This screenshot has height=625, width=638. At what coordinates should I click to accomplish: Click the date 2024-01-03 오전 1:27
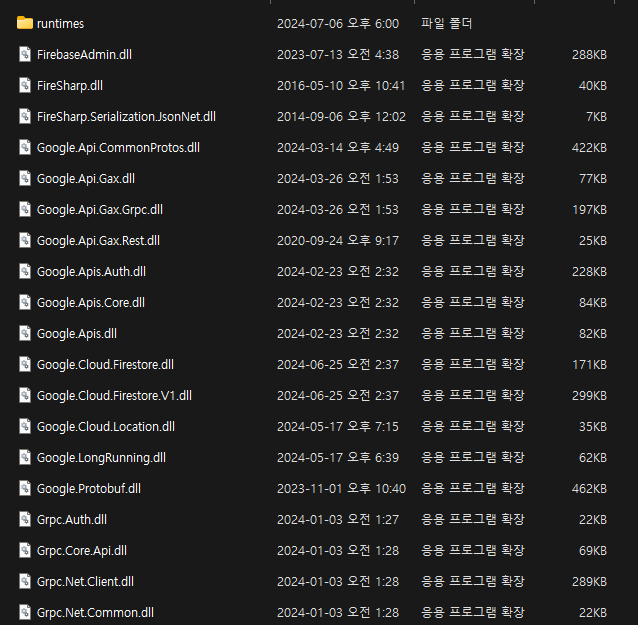[x=338, y=520]
